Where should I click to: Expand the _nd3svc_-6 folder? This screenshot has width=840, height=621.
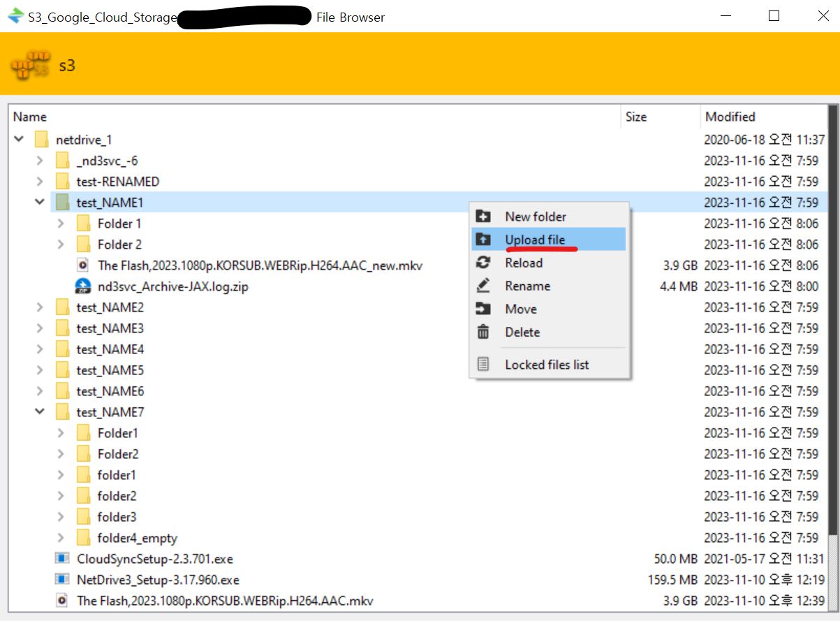(40, 161)
